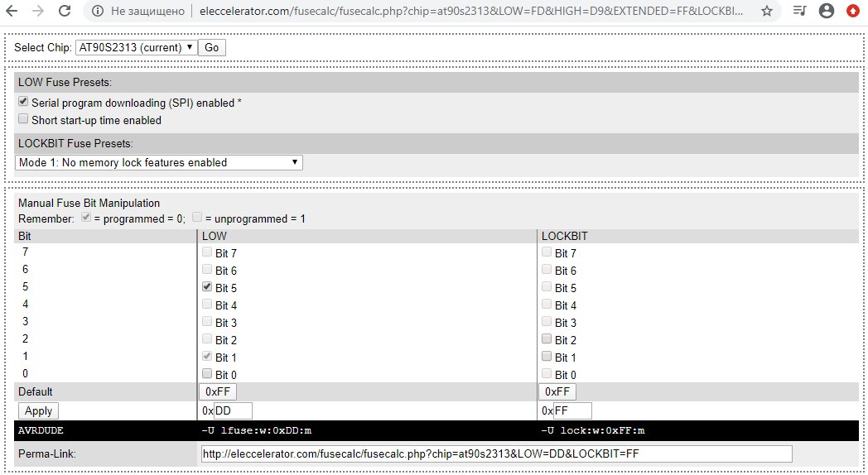This screenshot has width=868, height=475.
Task: Open the media control playlist icon
Action: click(799, 11)
